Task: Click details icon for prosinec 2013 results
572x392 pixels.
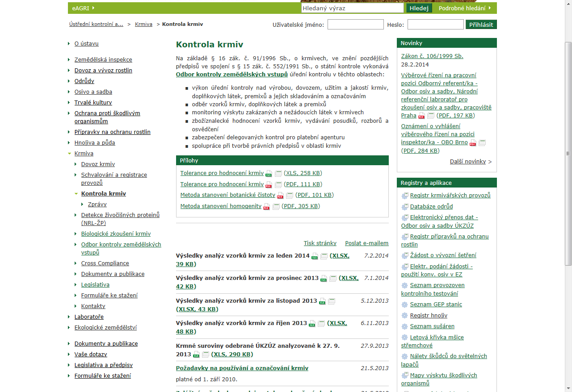Action: (333, 278)
